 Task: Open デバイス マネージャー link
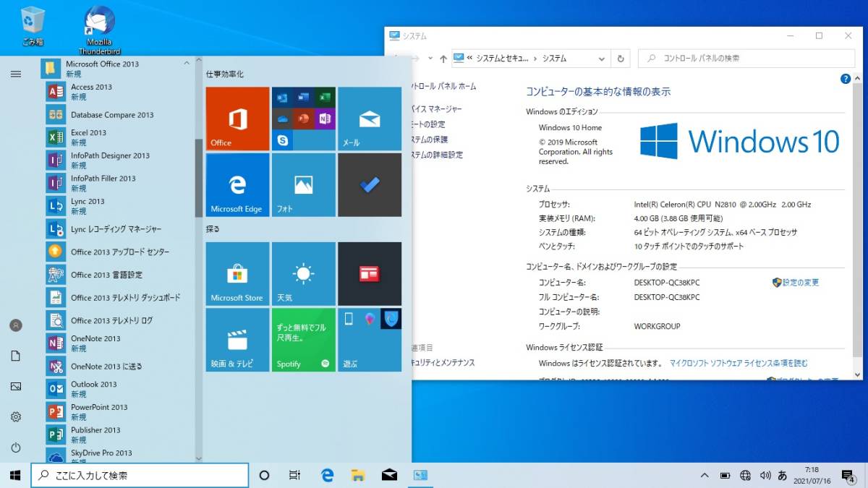pyautogui.click(x=436, y=109)
